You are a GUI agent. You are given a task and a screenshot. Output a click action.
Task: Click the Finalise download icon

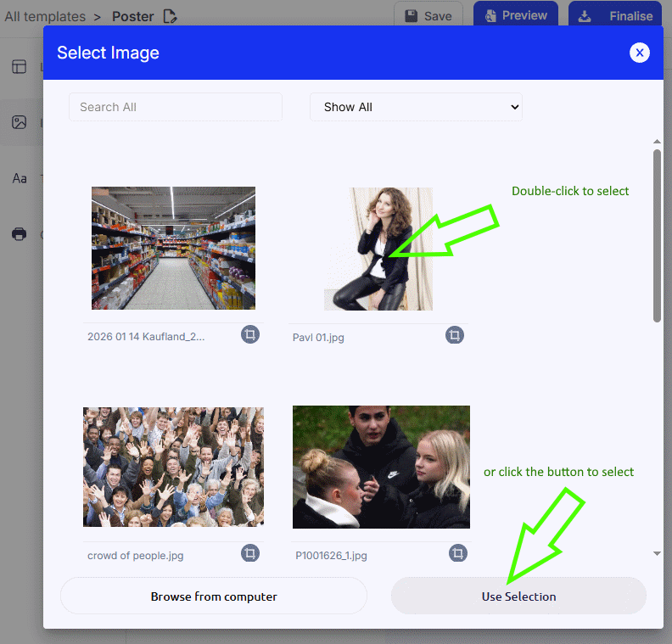tap(585, 16)
